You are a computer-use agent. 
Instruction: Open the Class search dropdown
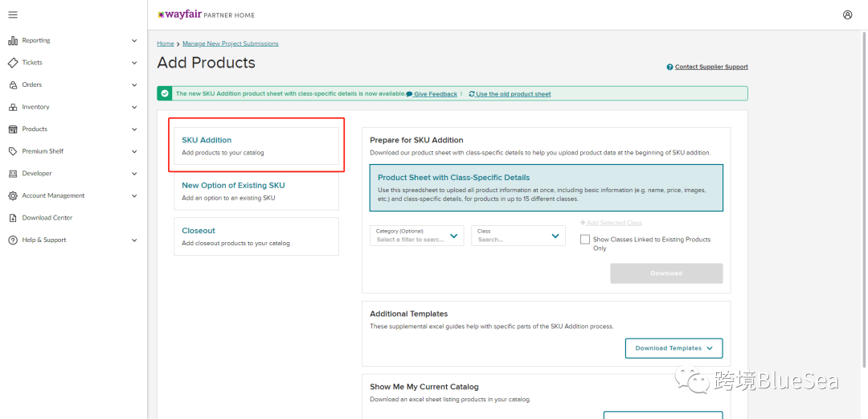click(518, 236)
